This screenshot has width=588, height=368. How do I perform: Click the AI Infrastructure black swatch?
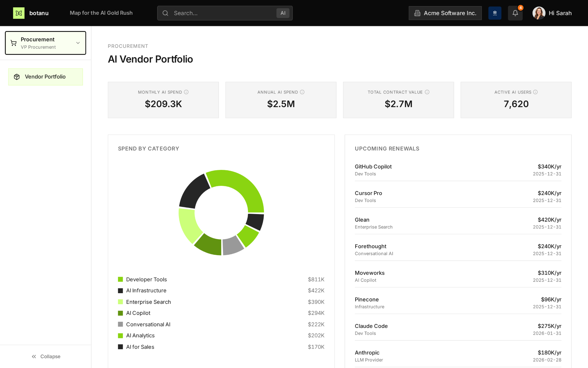[x=120, y=290]
